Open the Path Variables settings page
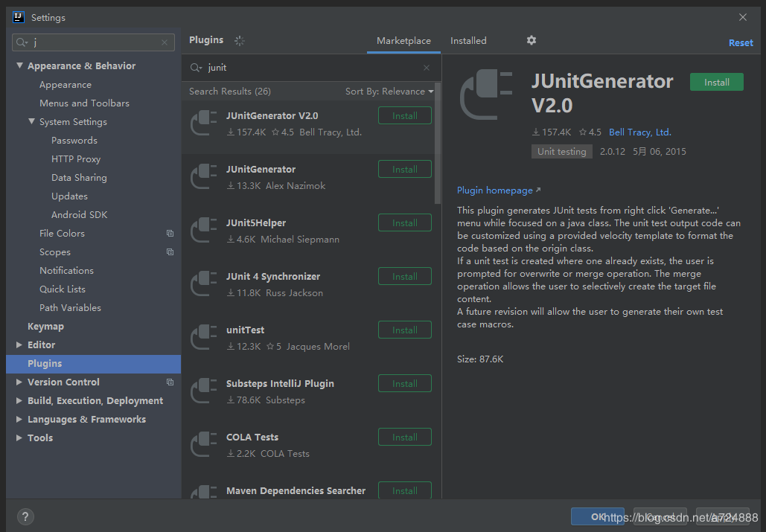Image resolution: width=766 pixels, height=532 pixels. (70, 307)
